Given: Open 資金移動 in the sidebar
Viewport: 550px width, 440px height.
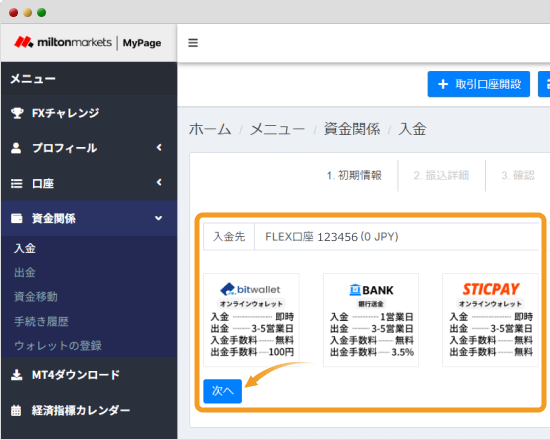Looking at the screenshot, I should point(36,296).
